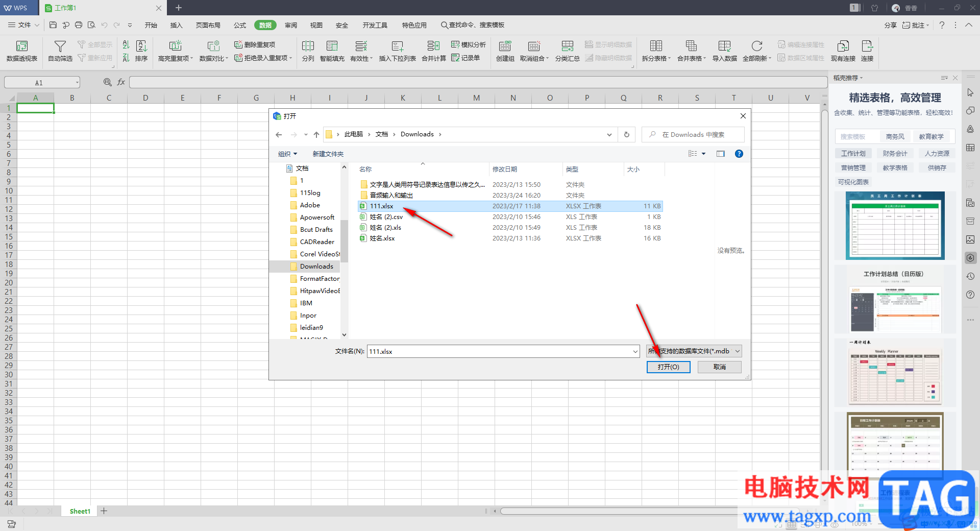The height and width of the screenshot is (531, 980).
Task: Go up one folder level in dialog
Action: coord(316,134)
